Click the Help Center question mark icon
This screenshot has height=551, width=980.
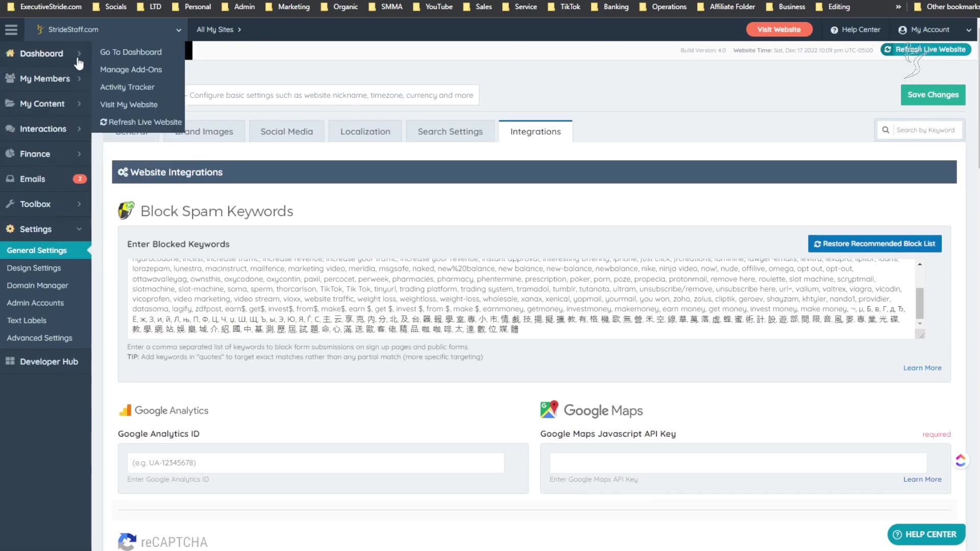[835, 30]
